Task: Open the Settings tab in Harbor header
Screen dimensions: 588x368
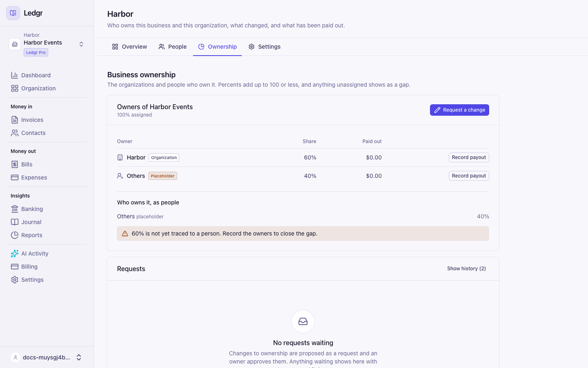Action: [264, 47]
